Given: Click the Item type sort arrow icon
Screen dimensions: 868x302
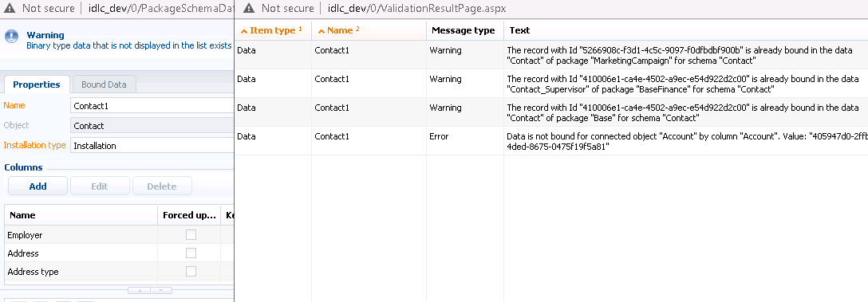Looking at the screenshot, I should pyautogui.click(x=244, y=31).
